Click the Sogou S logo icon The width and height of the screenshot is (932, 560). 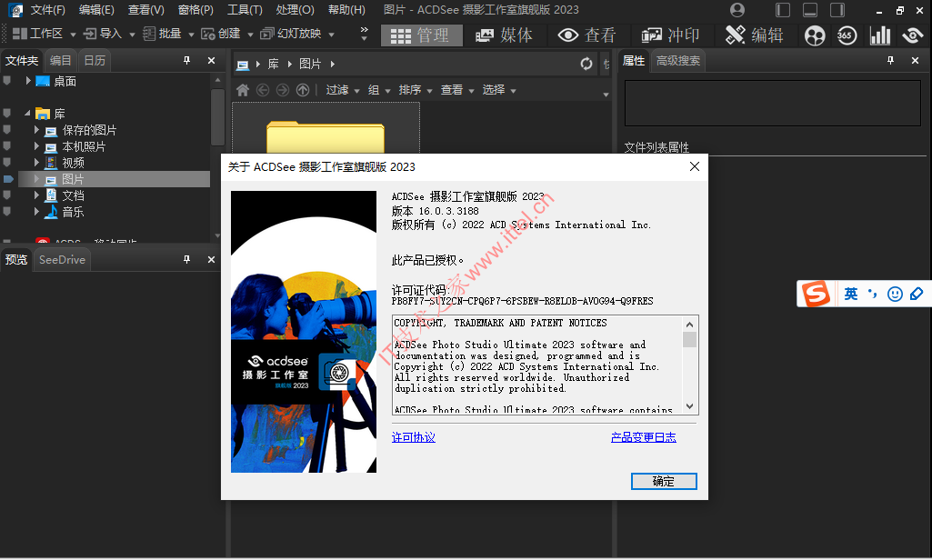click(816, 293)
